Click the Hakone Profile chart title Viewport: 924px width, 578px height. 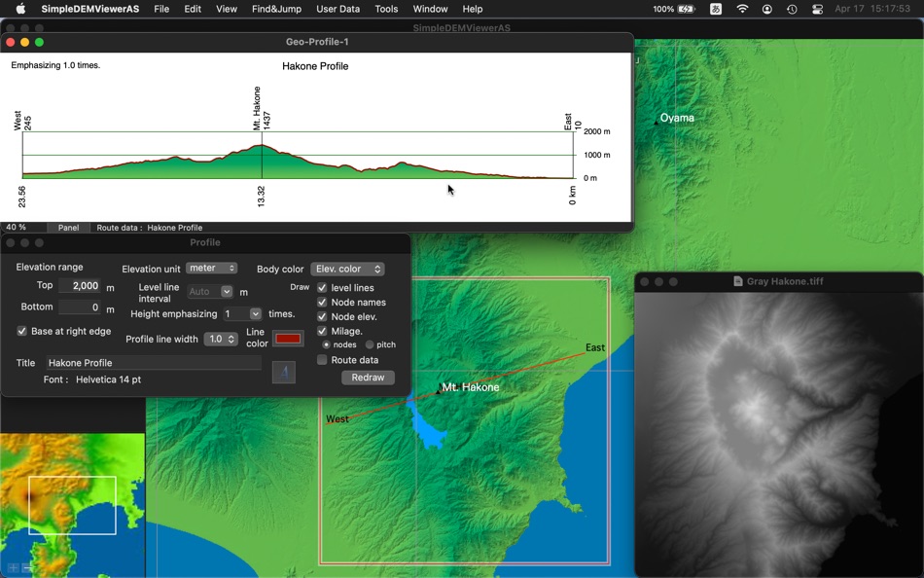[x=315, y=66]
